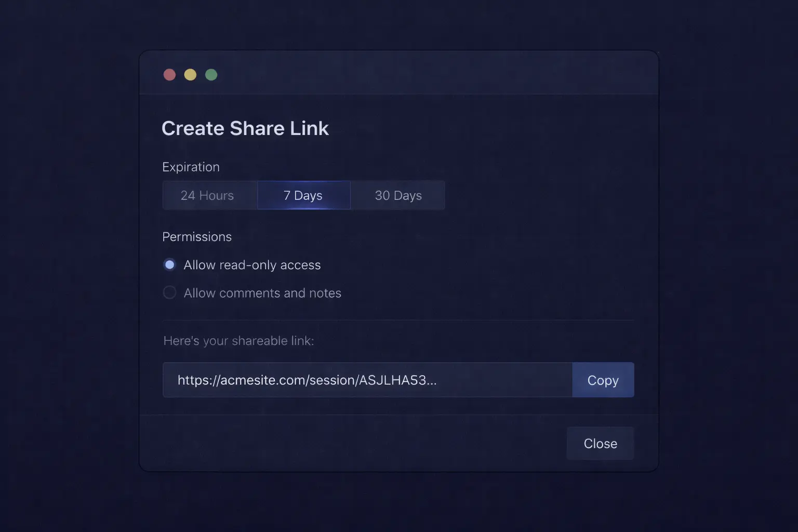Click the Copy button
Image resolution: width=798 pixels, height=532 pixels.
(x=603, y=380)
